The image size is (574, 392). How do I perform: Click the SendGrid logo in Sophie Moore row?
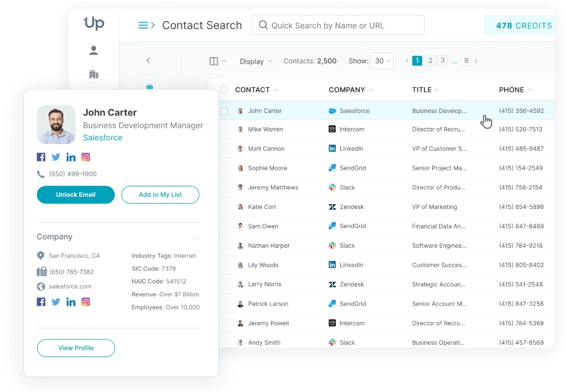click(332, 168)
